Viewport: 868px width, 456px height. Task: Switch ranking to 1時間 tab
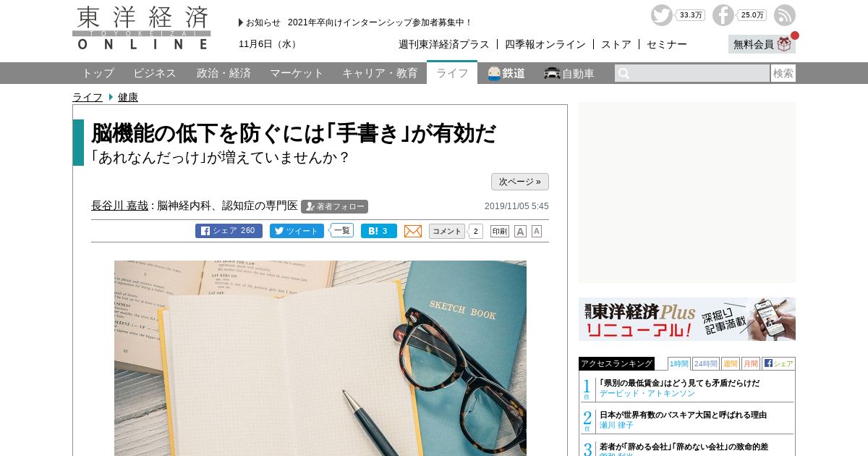click(679, 363)
